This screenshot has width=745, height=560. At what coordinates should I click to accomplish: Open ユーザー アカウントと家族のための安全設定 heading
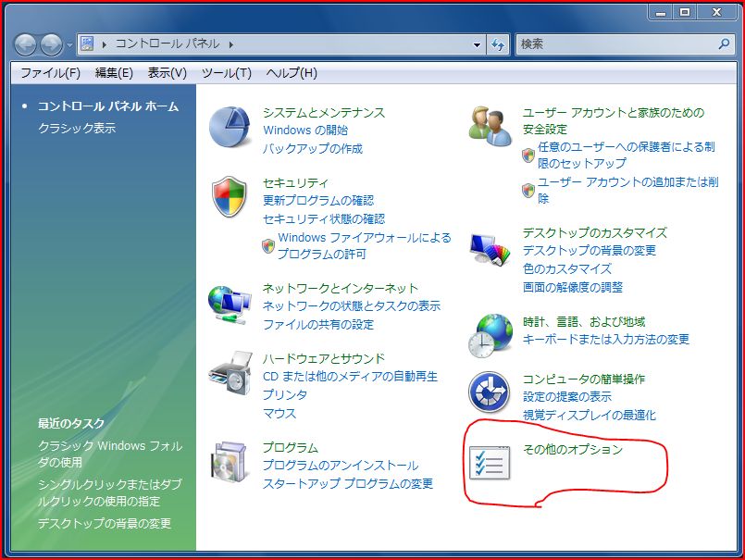pos(614,120)
